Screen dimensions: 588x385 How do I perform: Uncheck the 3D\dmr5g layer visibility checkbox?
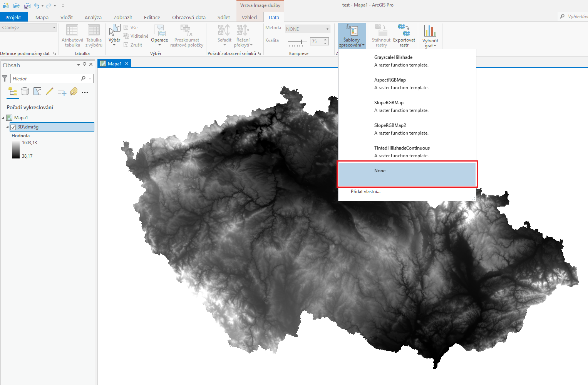tap(13, 127)
